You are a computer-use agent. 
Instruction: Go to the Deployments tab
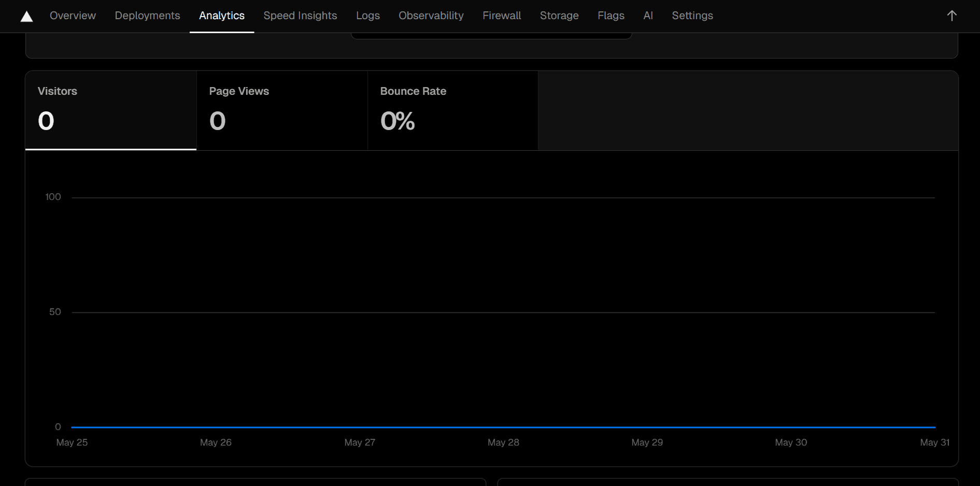(x=147, y=16)
